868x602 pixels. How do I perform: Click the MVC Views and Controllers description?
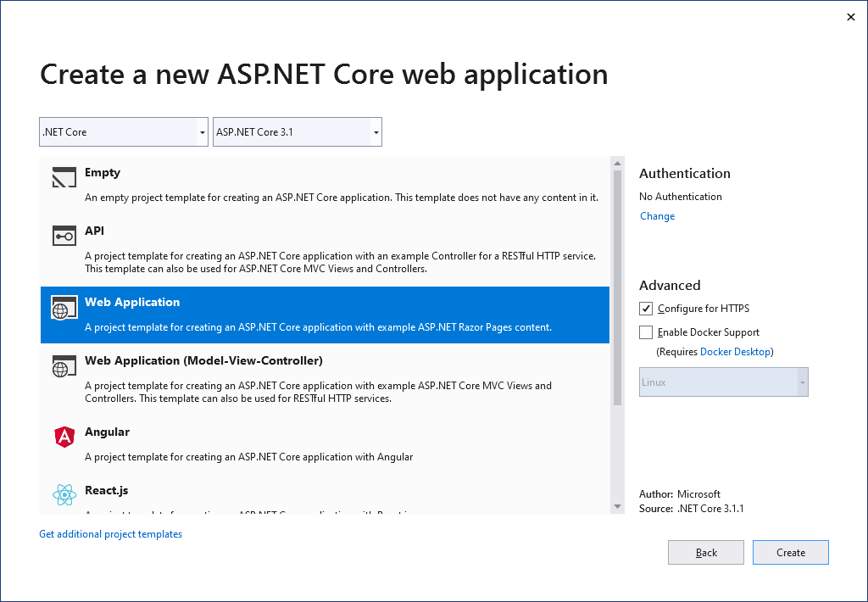coord(319,392)
